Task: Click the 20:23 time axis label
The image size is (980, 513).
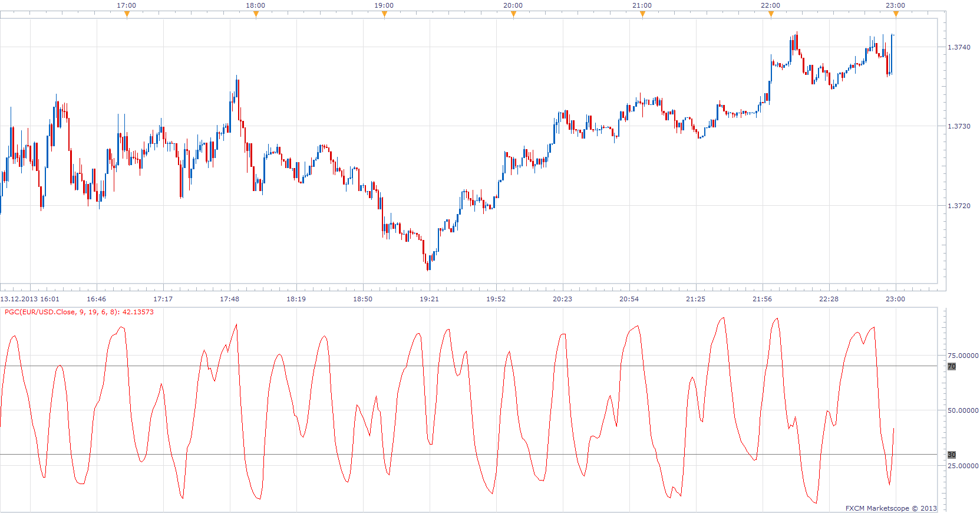Action: pos(563,299)
